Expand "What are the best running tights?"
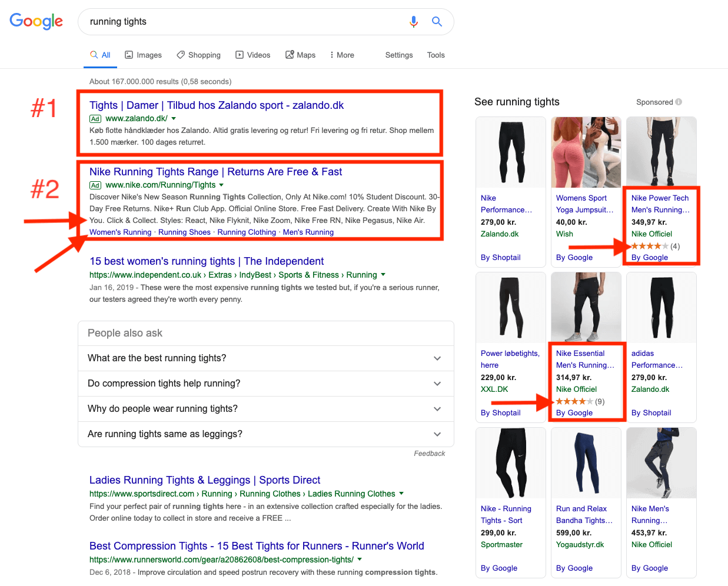This screenshot has width=728, height=586. click(265, 358)
